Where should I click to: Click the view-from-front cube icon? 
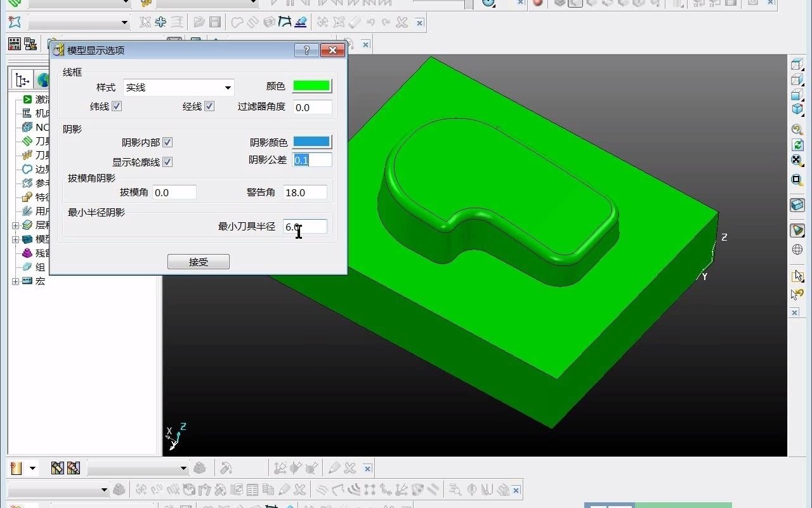(x=797, y=80)
